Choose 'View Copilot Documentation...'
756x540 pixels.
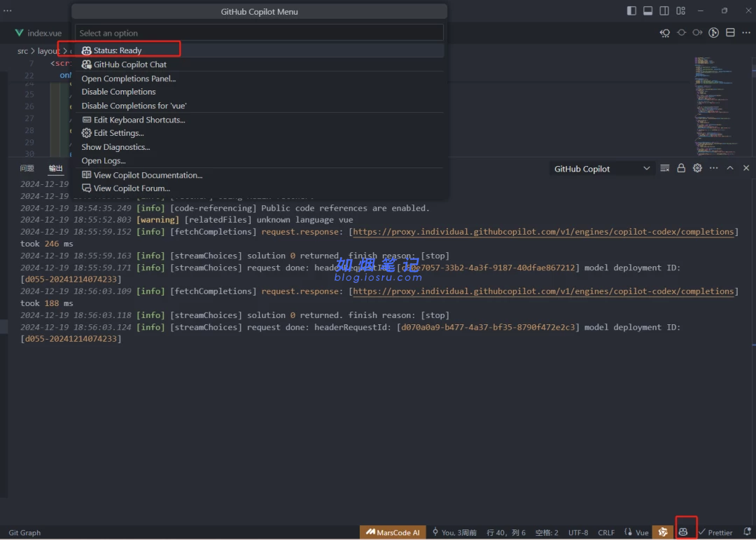259,174
